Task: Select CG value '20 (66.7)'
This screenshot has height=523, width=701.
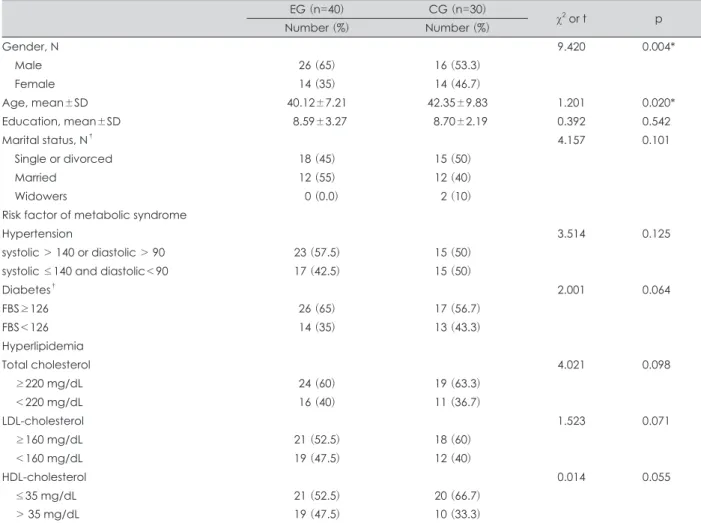Action: [457, 496]
